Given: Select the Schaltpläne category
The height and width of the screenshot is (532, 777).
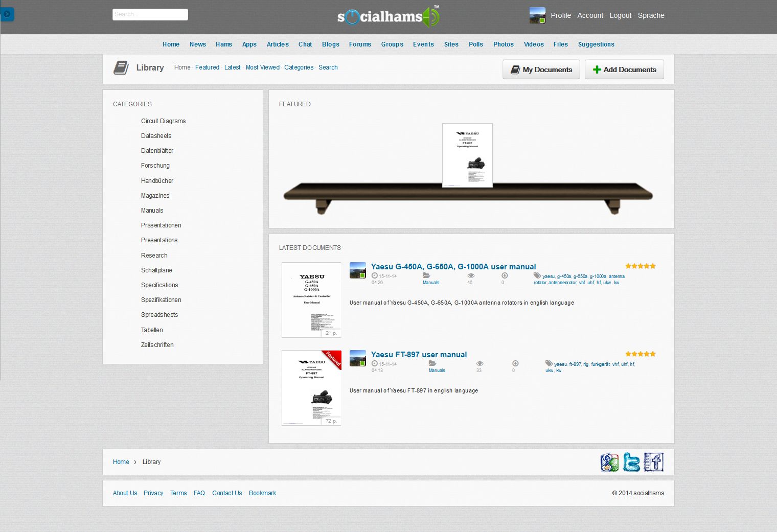Looking at the screenshot, I should tap(156, 270).
